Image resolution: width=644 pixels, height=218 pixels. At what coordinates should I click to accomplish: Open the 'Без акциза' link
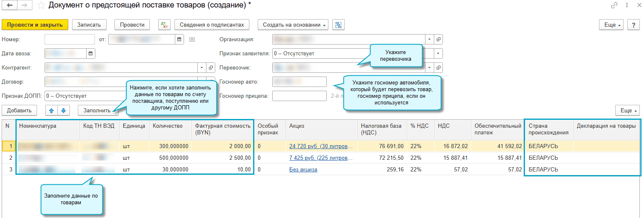[x=303, y=169]
